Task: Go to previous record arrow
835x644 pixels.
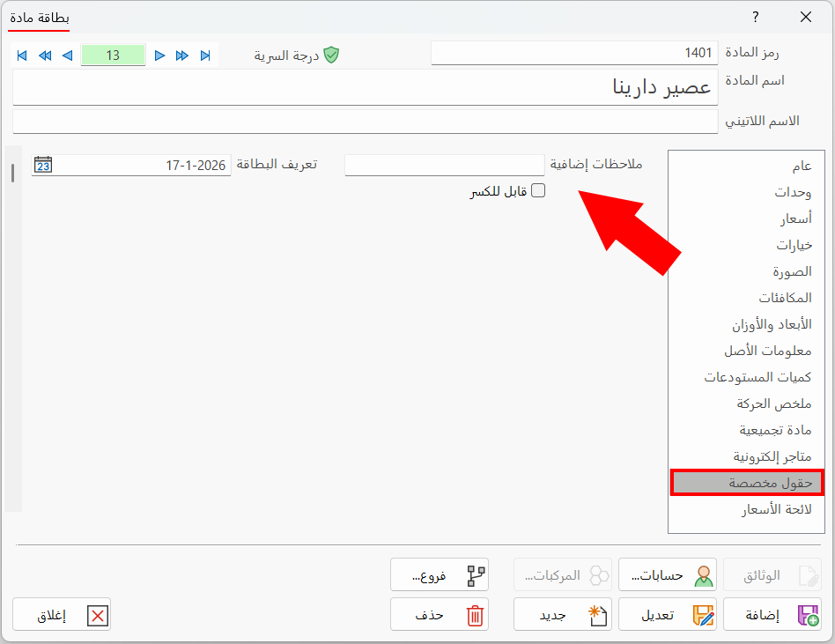Action: coord(68,56)
